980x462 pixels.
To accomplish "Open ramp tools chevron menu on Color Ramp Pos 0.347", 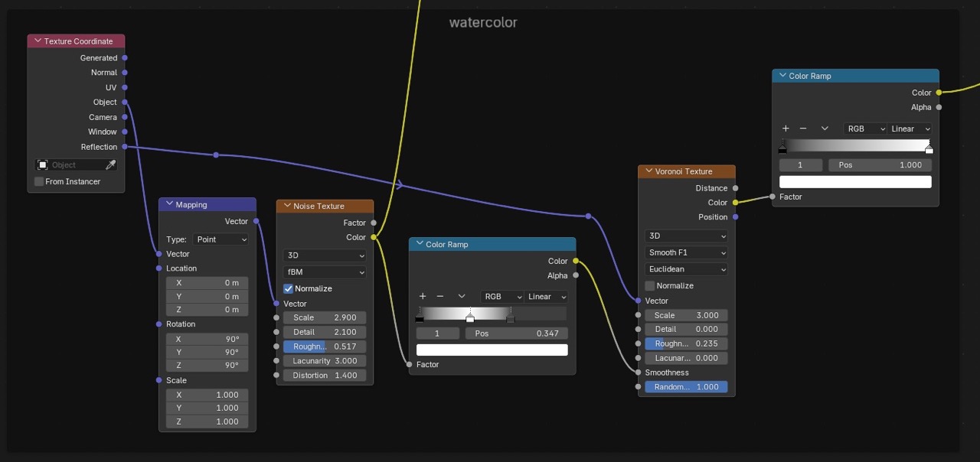I will point(462,296).
